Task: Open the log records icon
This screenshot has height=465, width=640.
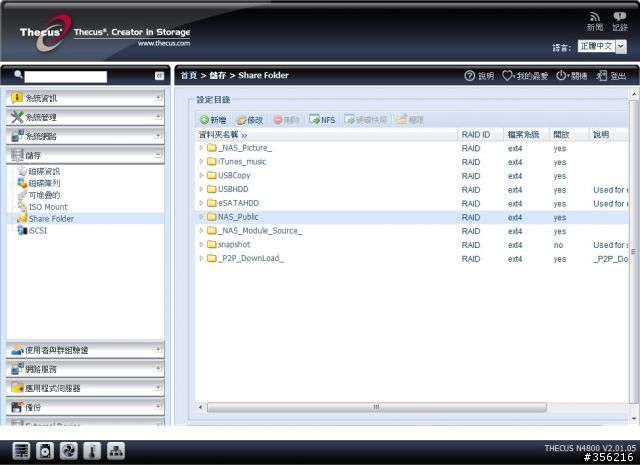Action: pos(620,17)
